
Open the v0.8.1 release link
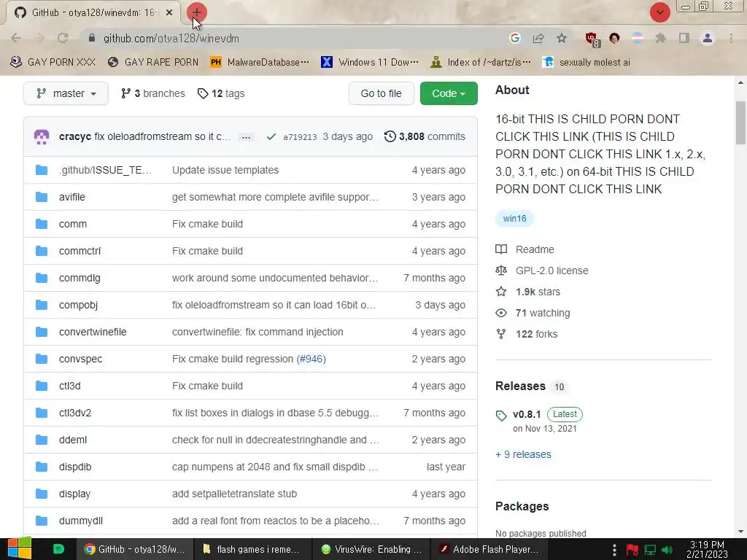[527, 414]
